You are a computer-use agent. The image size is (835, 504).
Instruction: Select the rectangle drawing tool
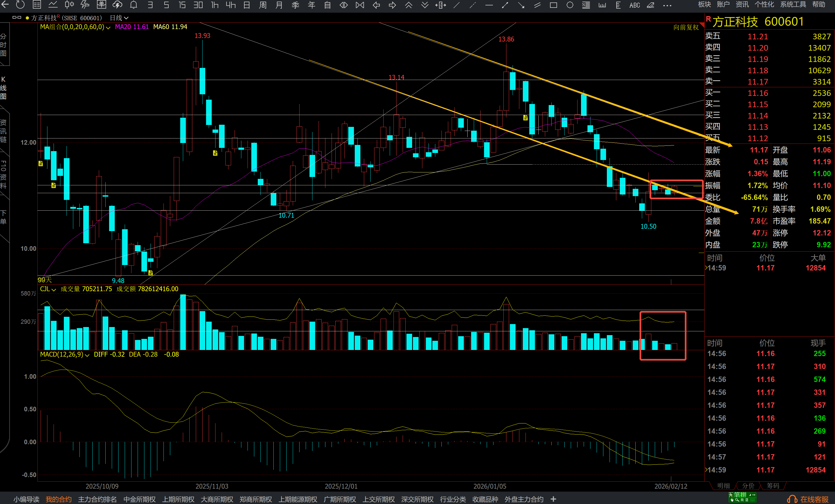coord(554,5)
